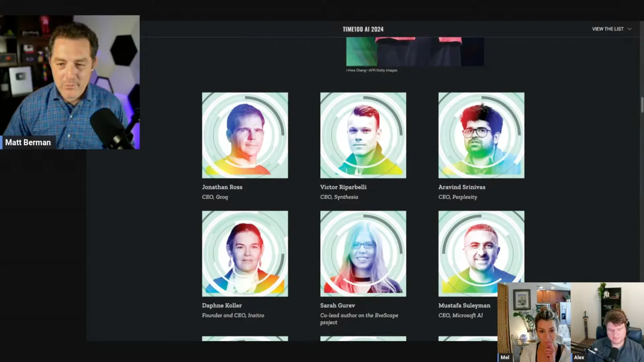The image size is (644, 362).
Task: Click the Daphne Koller name link
Action: point(222,305)
